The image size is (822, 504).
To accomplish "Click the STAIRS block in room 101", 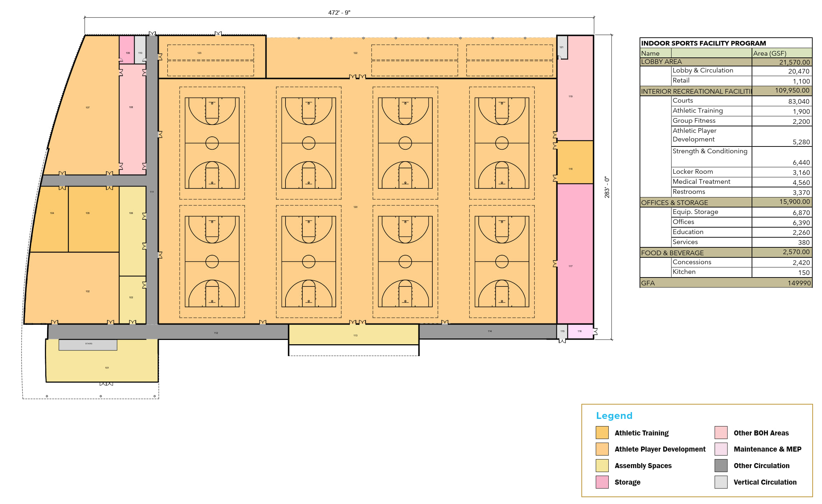I will point(88,345).
